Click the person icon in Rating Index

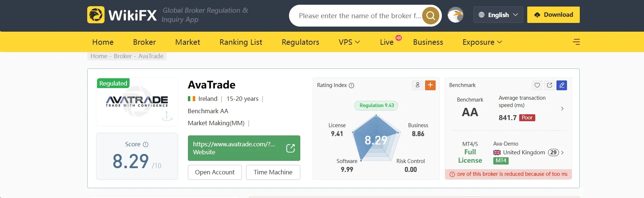(x=417, y=85)
